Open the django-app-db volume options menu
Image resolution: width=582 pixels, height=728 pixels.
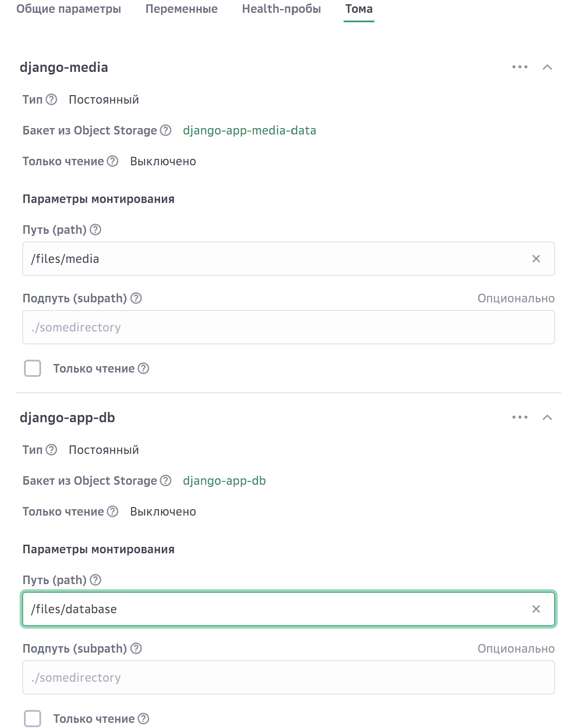[520, 418]
